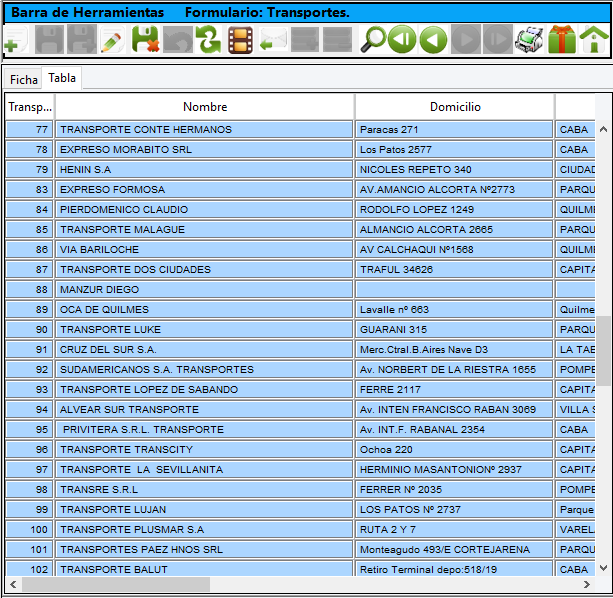Click the edit pencil icon

coord(113,39)
